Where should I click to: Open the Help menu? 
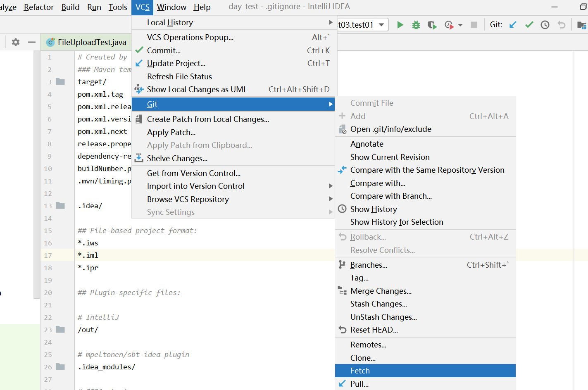pos(202,7)
